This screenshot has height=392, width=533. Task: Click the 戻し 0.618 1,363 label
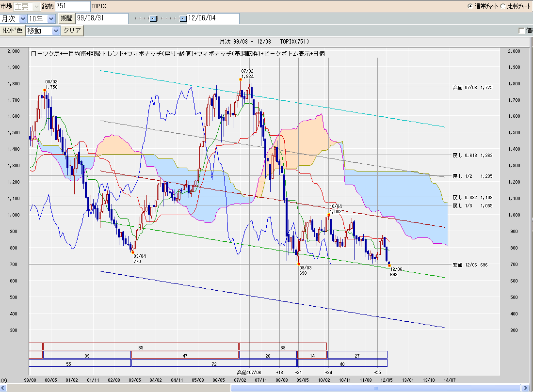(x=472, y=155)
